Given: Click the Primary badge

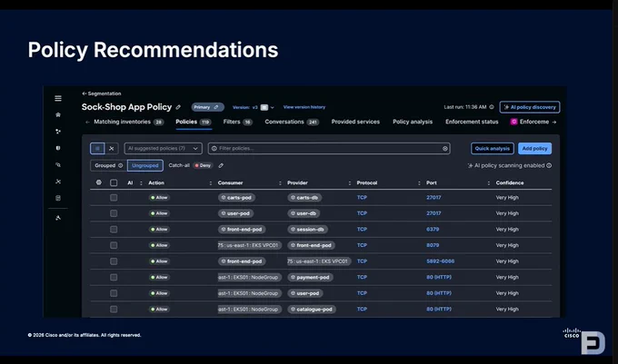Looking at the screenshot, I should [x=207, y=107].
